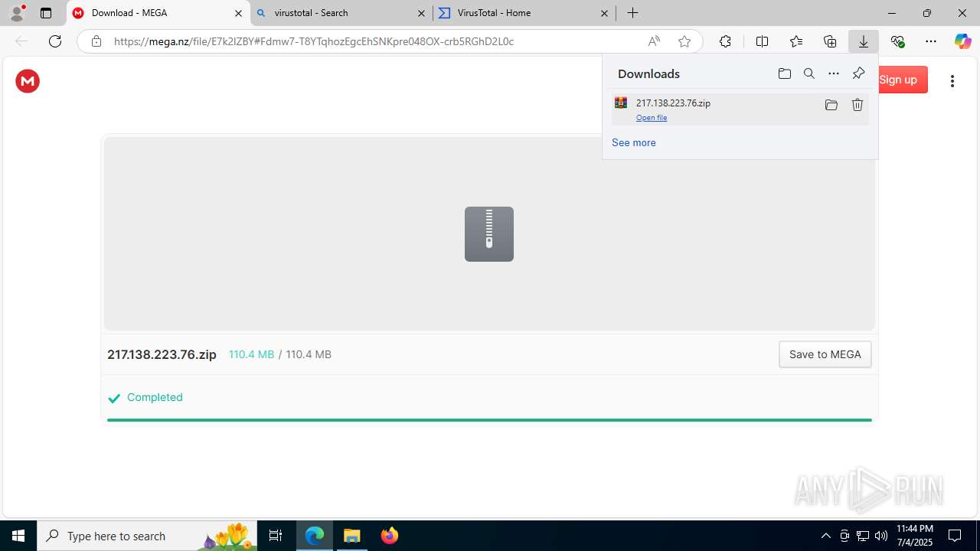Open Favorites toolbar icon
The height and width of the screenshot is (551, 980).
pyautogui.click(x=796, y=41)
